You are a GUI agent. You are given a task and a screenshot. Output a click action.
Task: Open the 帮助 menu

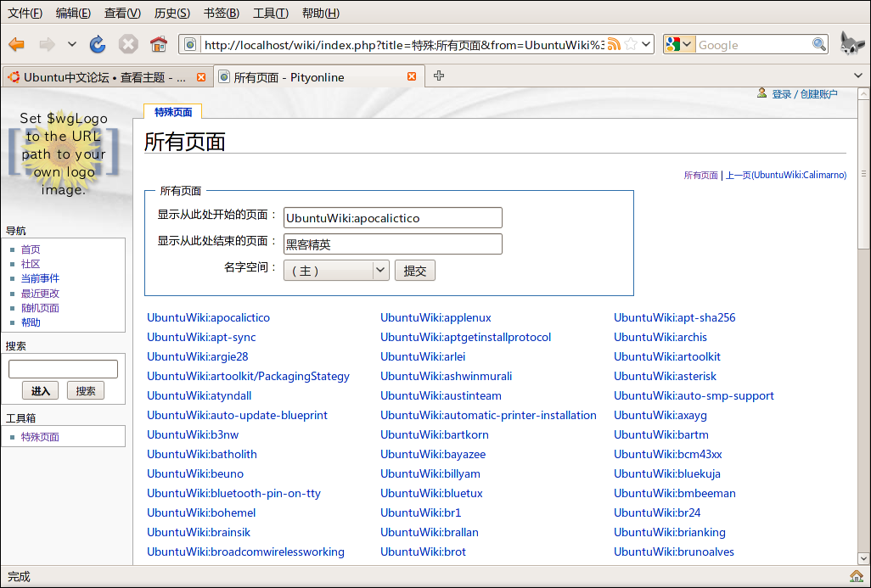[321, 13]
